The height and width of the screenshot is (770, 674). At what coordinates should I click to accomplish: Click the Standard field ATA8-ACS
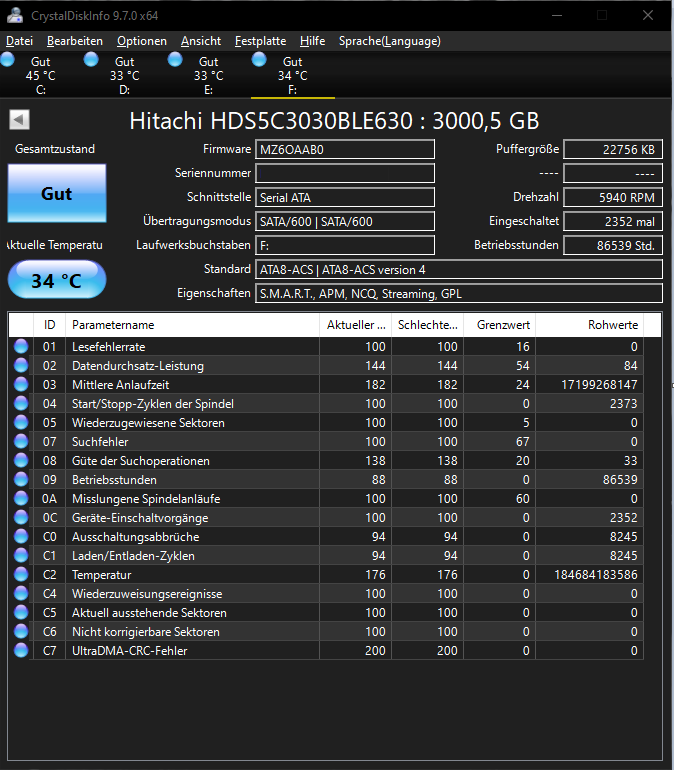(459, 270)
